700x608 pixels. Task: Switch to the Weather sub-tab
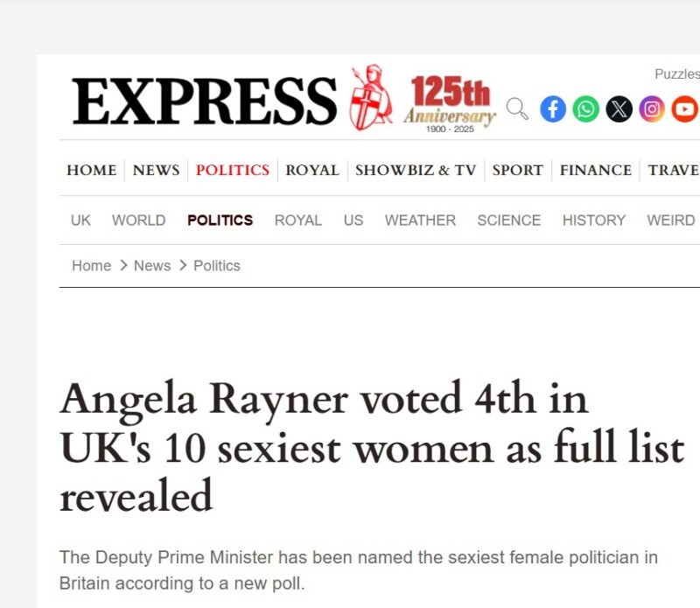tap(421, 220)
